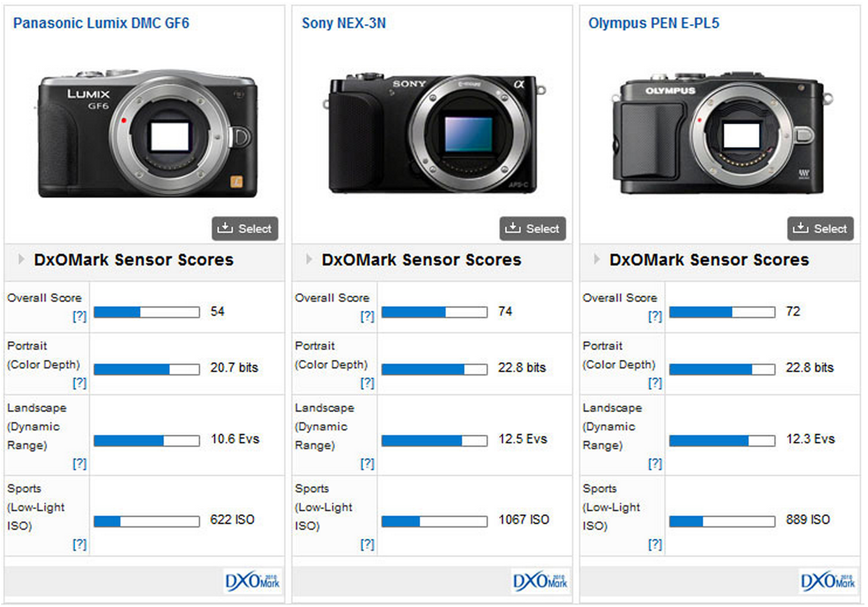This screenshot has width=868, height=607.
Task: Click DxOMark logo under Panasonic GF6 column
Action: [253, 581]
